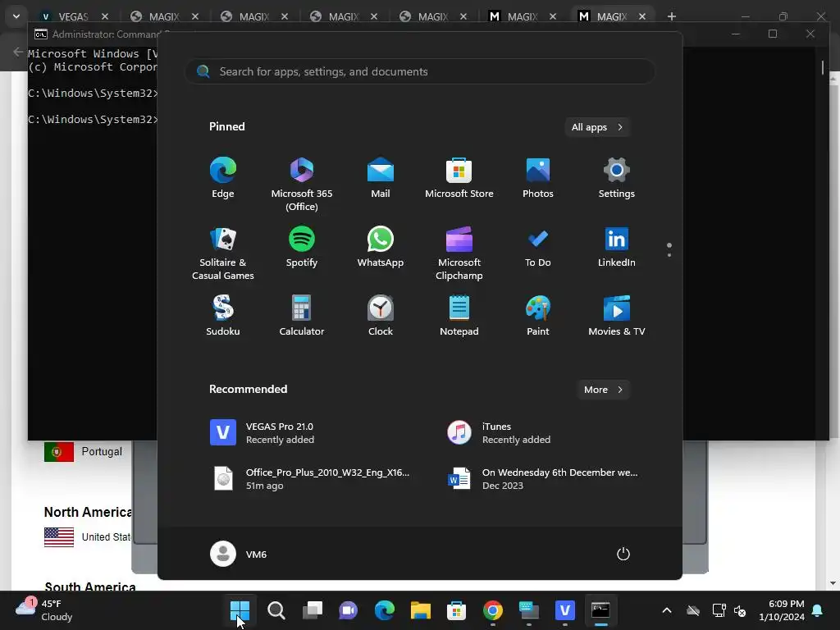Launch Microsoft 365 (Office) app
Viewport: 840px width, 630px height.
tap(302, 185)
